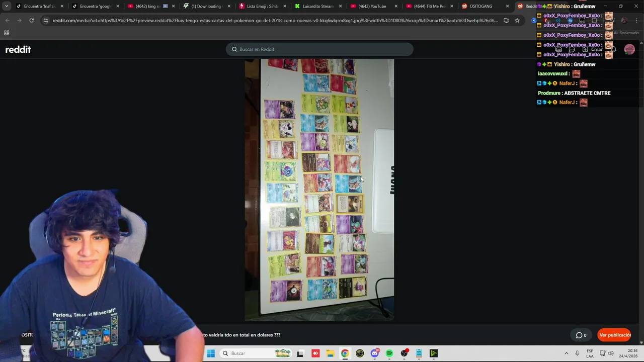The image size is (644, 362).
Task: Click the 'Ver publicación' button
Action: click(x=615, y=335)
